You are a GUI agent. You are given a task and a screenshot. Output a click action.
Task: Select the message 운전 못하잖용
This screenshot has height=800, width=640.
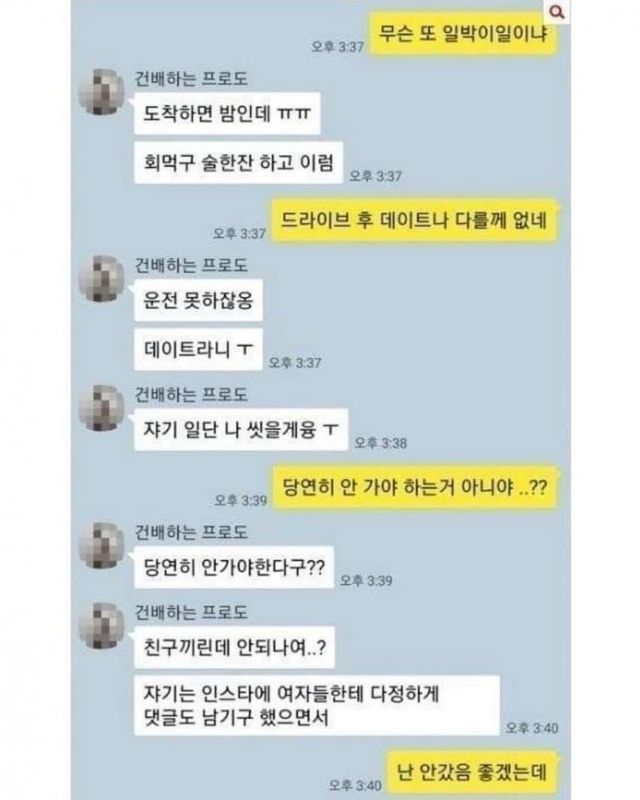(x=198, y=300)
